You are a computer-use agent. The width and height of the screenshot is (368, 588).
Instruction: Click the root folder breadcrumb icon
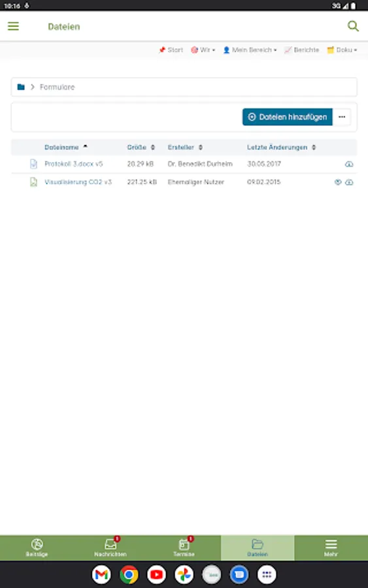[x=21, y=87]
